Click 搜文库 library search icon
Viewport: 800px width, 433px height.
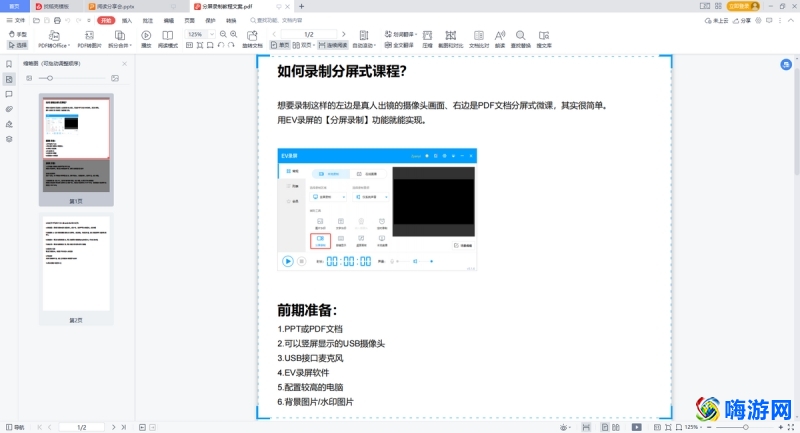point(544,39)
